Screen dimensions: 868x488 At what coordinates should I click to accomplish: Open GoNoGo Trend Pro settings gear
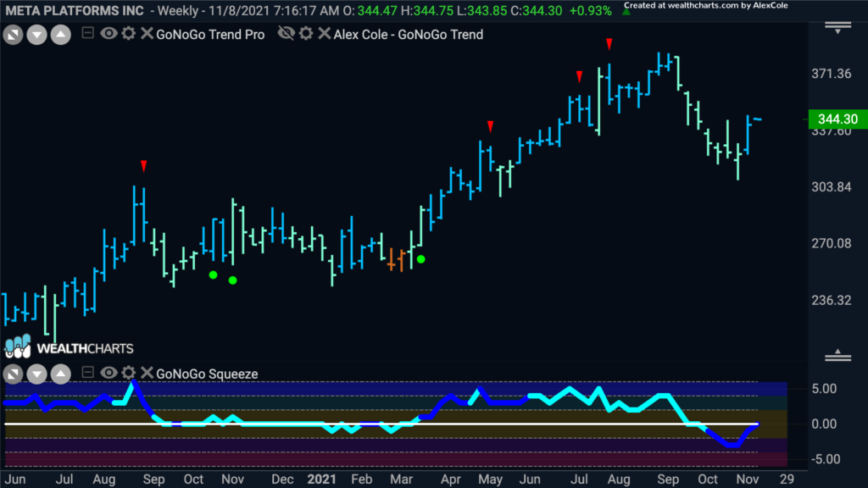point(129,33)
